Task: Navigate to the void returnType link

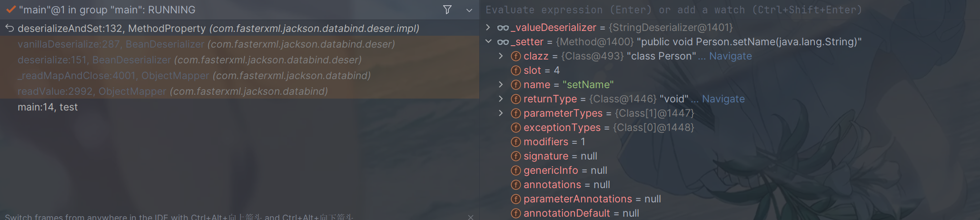Action: [723, 99]
